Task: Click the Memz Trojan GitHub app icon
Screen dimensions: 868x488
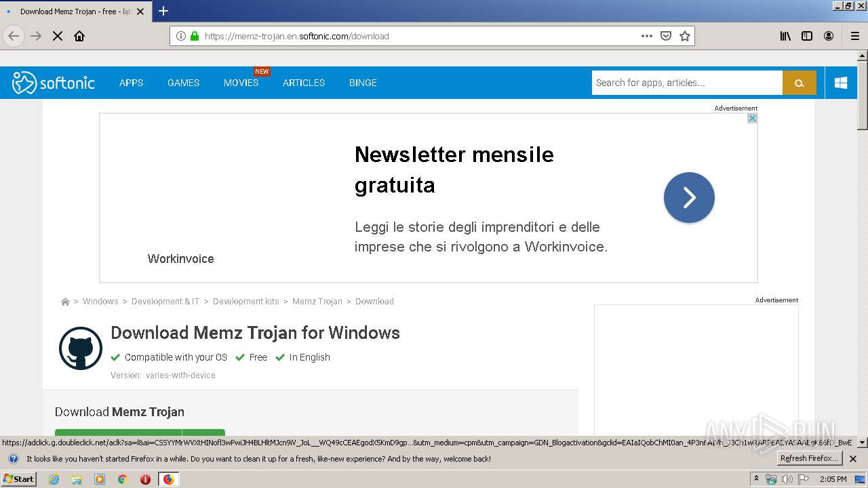Action: pos(81,348)
